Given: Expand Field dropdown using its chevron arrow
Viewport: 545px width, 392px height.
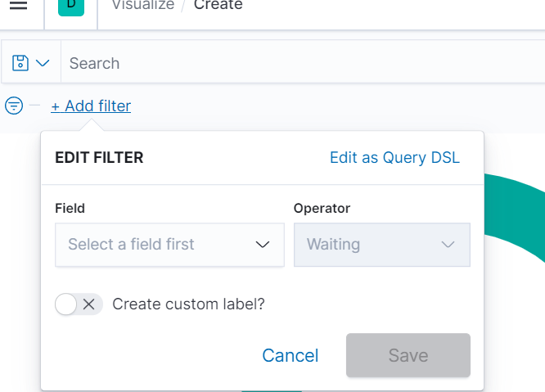Looking at the screenshot, I should click(x=263, y=245).
